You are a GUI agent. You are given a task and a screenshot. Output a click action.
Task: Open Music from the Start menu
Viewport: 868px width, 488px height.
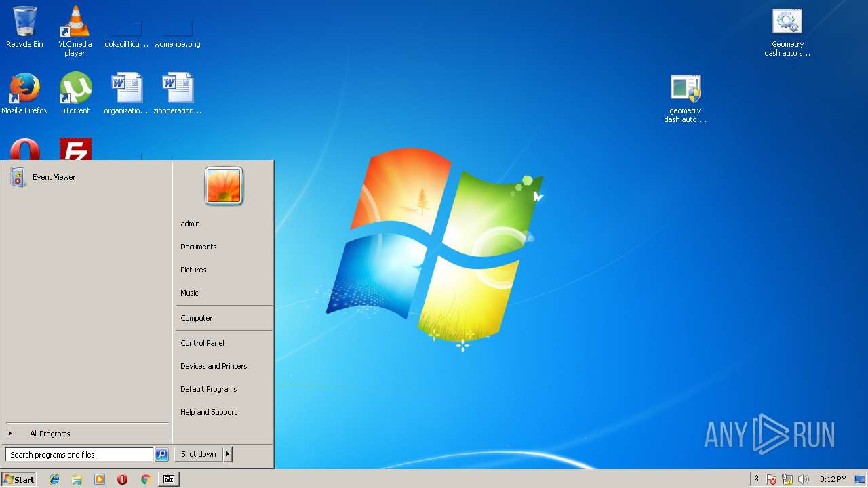[224, 293]
